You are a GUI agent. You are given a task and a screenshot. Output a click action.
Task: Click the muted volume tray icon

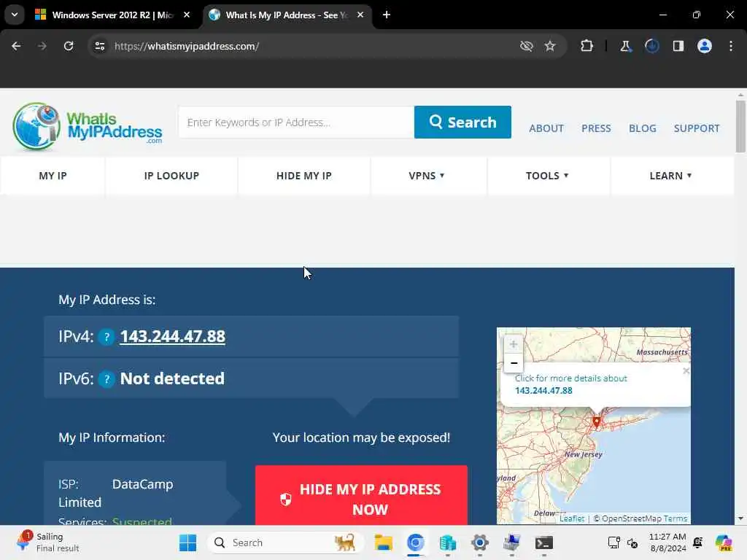pos(632,542)
